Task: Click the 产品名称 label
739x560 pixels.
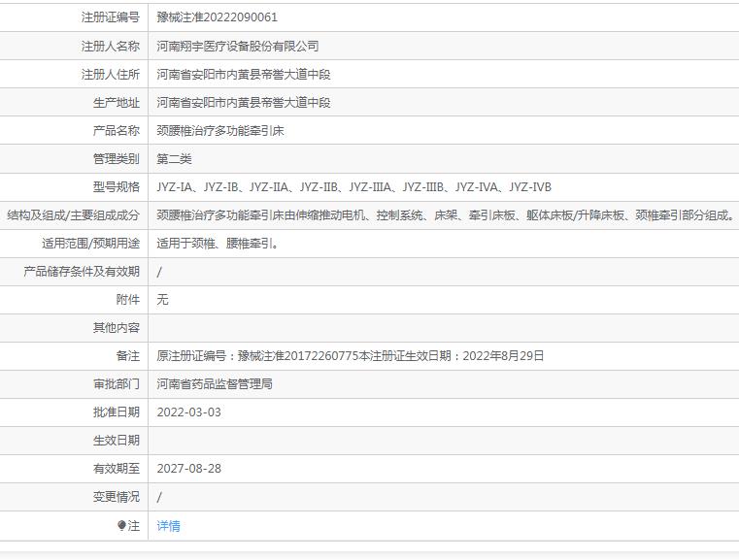Action: [x=116, y=130]
